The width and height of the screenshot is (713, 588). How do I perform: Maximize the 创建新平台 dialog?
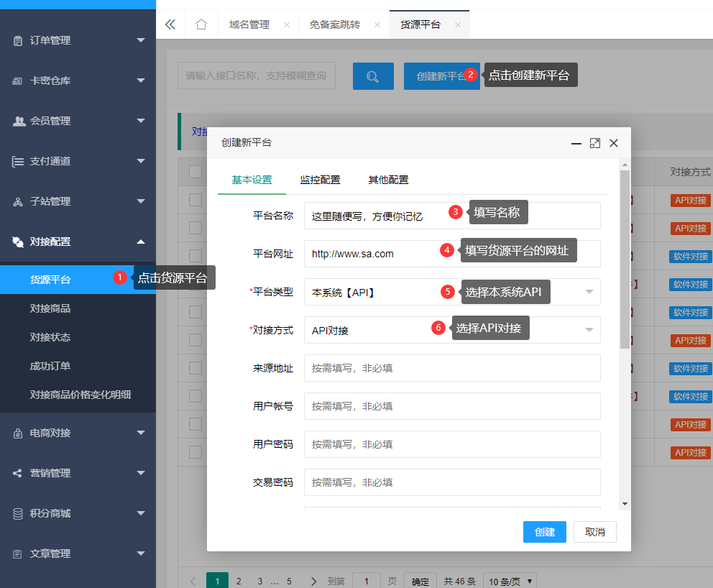coord(595,143)
